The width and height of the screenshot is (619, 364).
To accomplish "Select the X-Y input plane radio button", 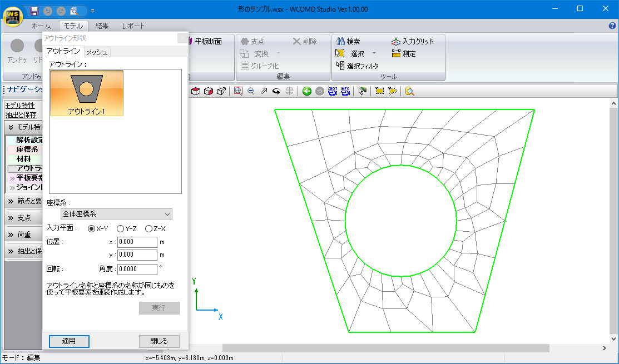I will point(92,228).
